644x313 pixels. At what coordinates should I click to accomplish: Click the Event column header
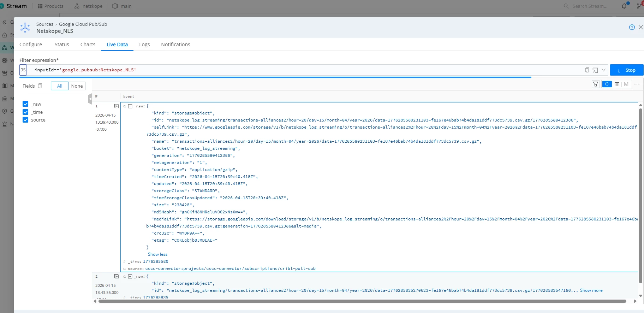(x=129, y=96)
